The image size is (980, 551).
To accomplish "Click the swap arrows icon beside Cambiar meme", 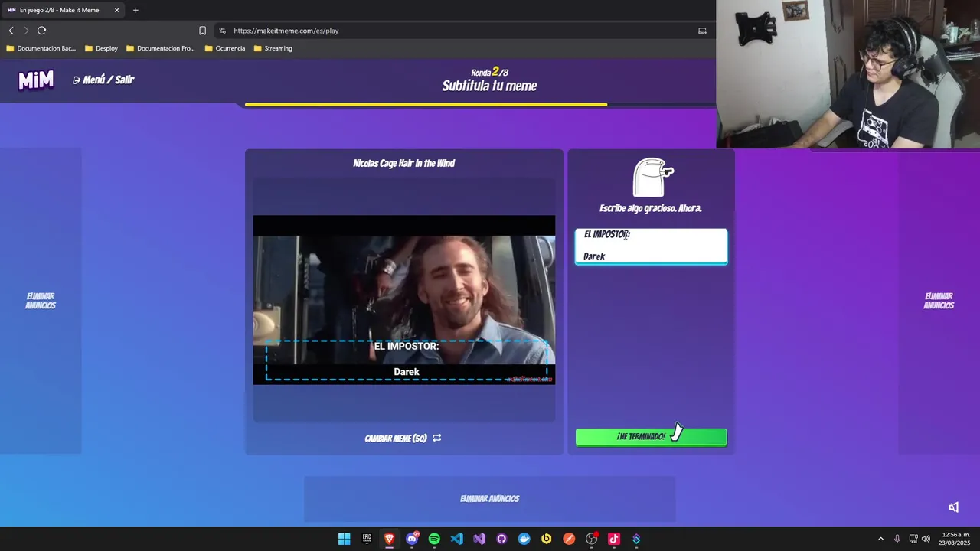I will [436, 439].
